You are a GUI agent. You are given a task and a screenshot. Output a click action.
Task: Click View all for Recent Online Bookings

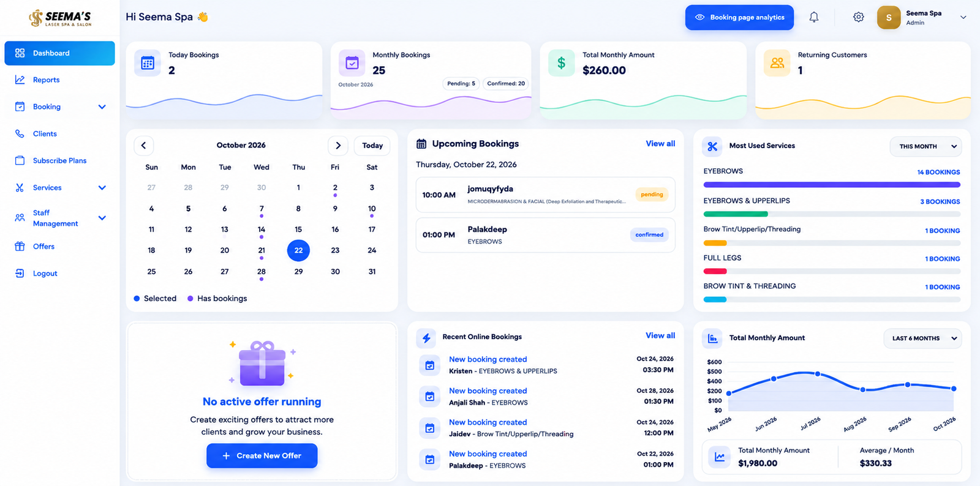point(660,336)
